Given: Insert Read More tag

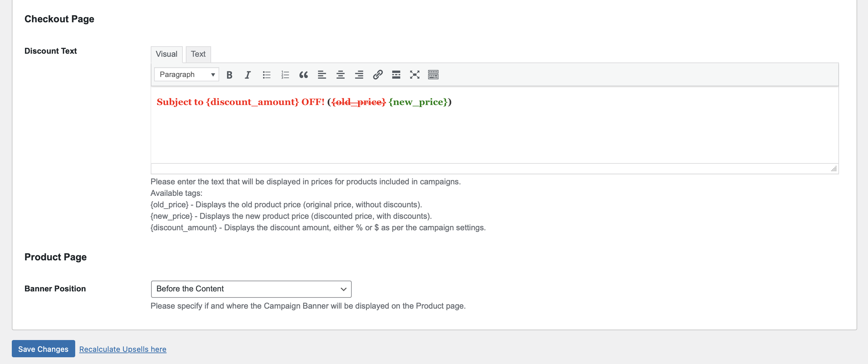Looking at the screenshot, I should click(x=396, y=75).
